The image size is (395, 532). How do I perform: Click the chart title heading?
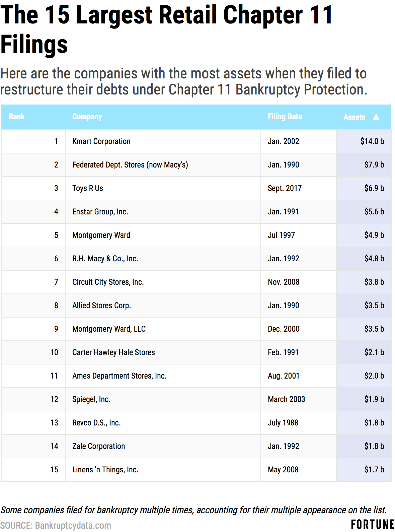click(x=166, y=29)
